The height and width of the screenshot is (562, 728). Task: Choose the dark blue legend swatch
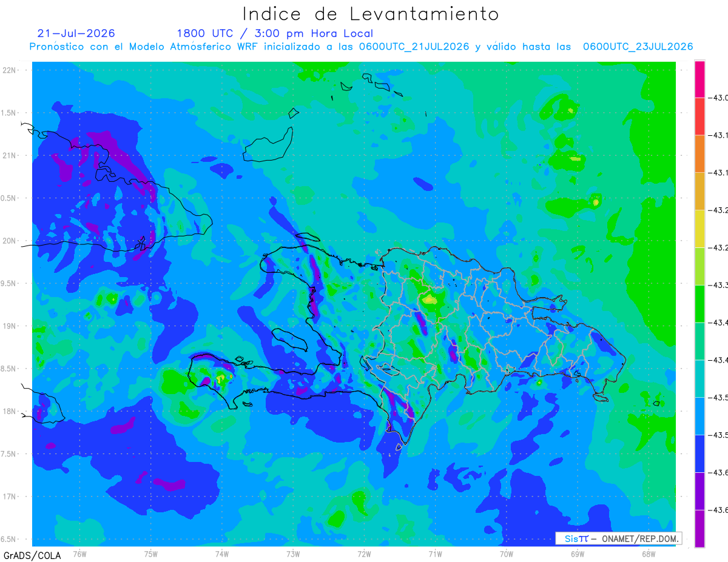click(x=699, y=453)
